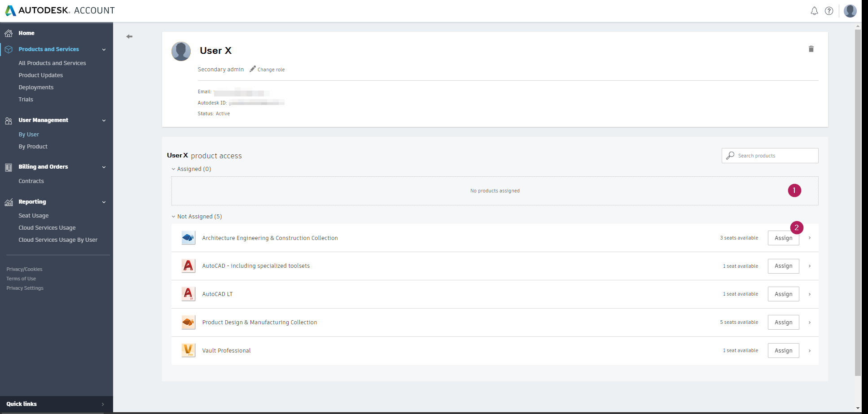Collapse the User Management sidebar section
Image resolution: width=868 pixels, height=414 pixels.
[x=104, y=121]
